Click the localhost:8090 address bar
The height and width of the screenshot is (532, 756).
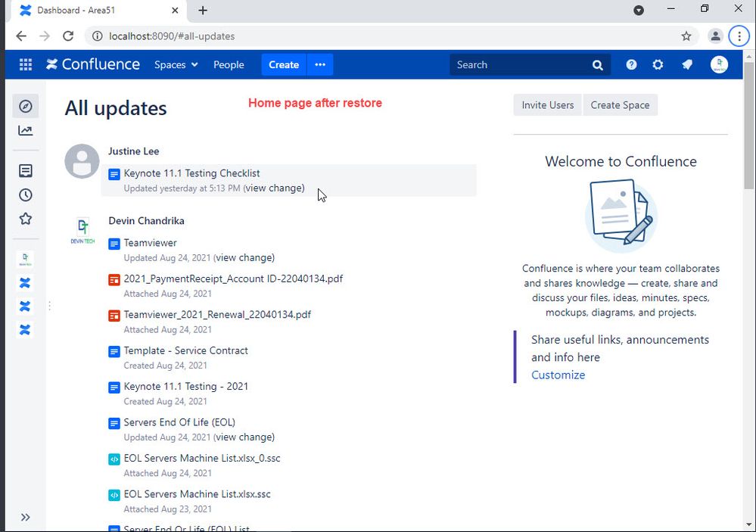pos(390,36)
